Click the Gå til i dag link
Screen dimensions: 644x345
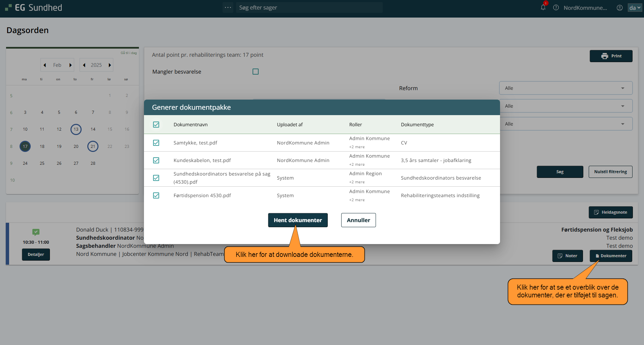[x=128, y=53]
